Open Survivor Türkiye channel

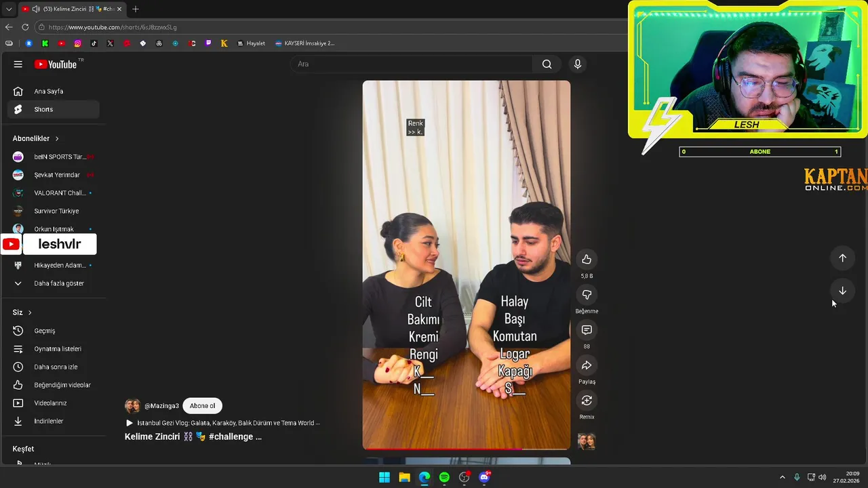pyautogui.click(x=54, y=211)
